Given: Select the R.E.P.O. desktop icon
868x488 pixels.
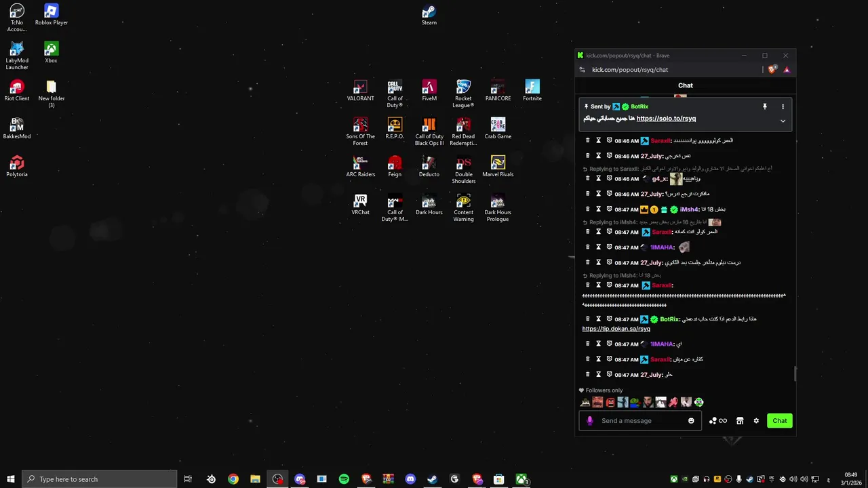Looking at the screenshot, I should pos(395,129).
